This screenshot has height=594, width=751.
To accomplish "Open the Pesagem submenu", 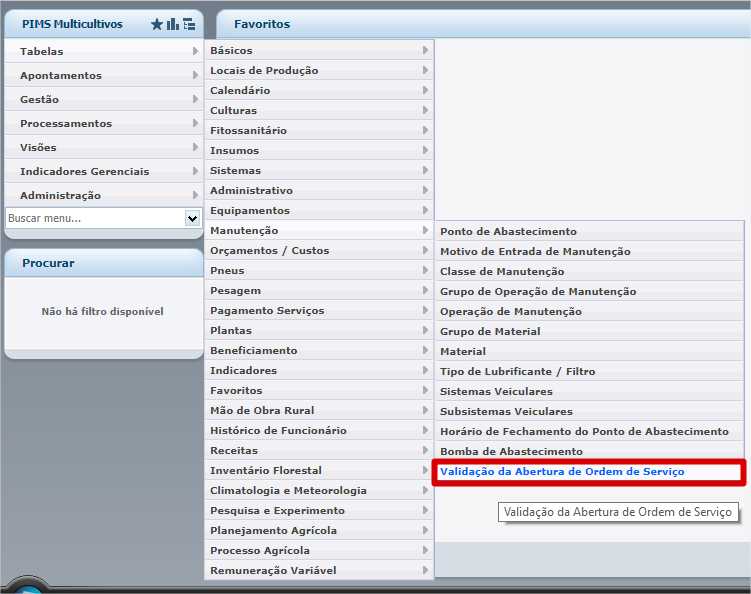I will click(319, 290).
